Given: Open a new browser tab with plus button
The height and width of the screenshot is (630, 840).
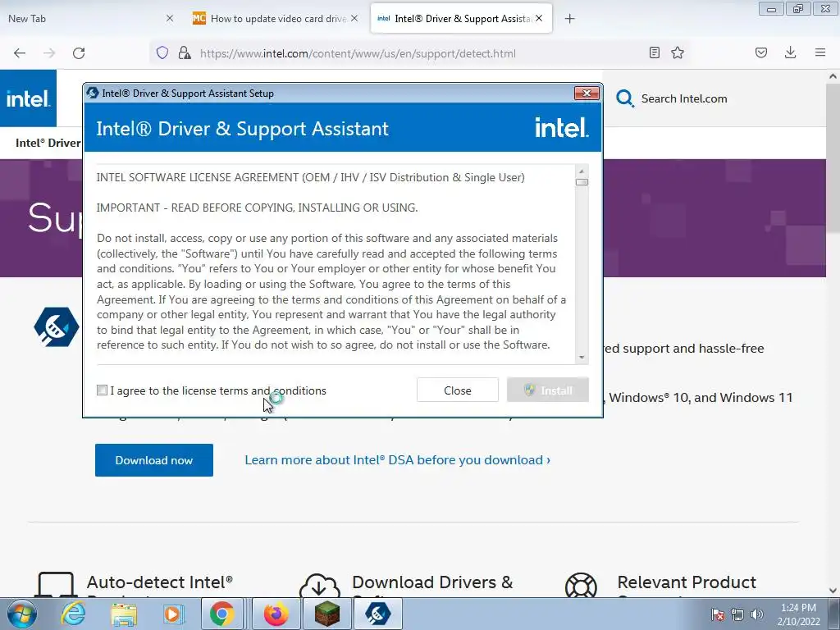Looking at the screenshot, I should click(x=569, y=19).
